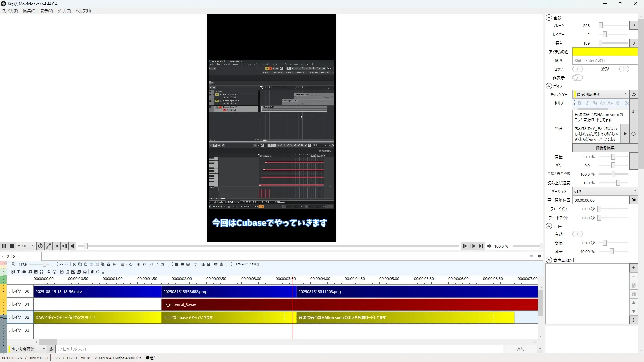Click the camera snapshot icon in toolbar
644x362 pixels.
pyautogui.click(x=216, y=264)
